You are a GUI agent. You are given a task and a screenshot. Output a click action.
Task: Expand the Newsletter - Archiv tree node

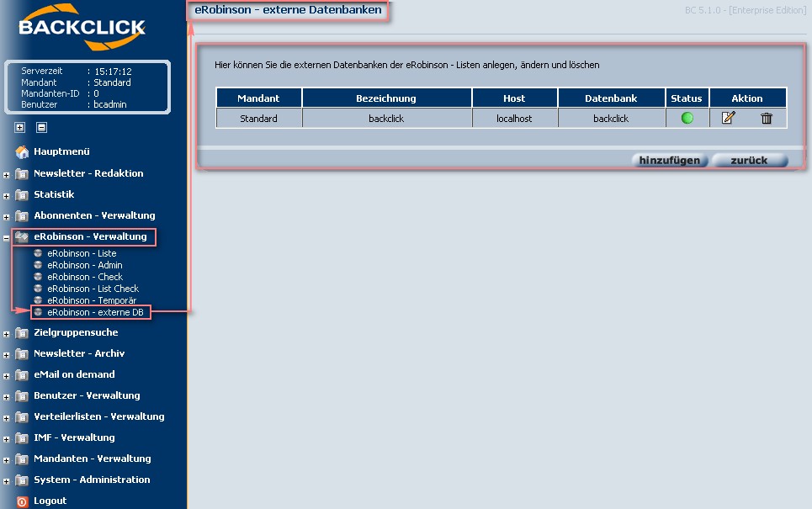point(6,356)
